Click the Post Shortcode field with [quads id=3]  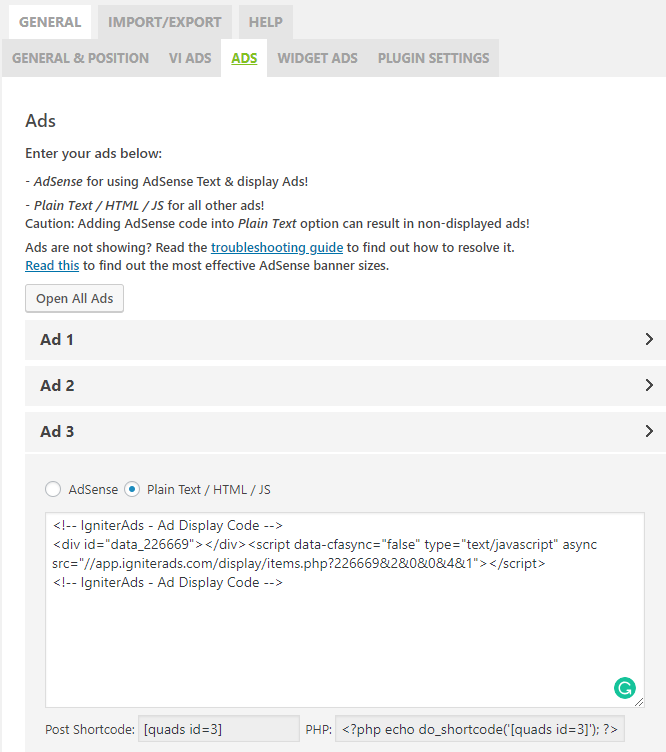(x=219, y=729)
